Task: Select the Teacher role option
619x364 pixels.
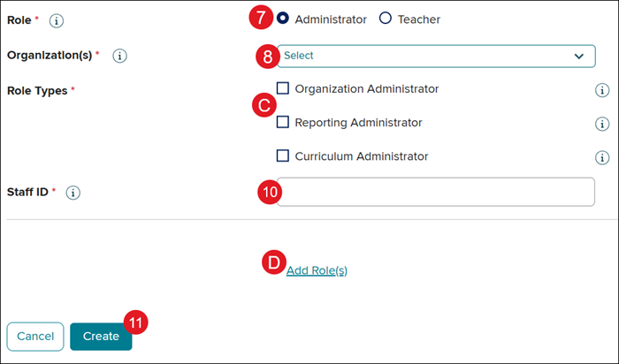Action: (x=386, y=19)
